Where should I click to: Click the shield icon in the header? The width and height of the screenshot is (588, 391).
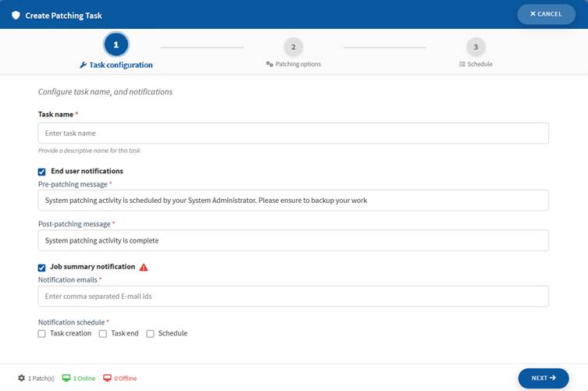tap(16, 15)
